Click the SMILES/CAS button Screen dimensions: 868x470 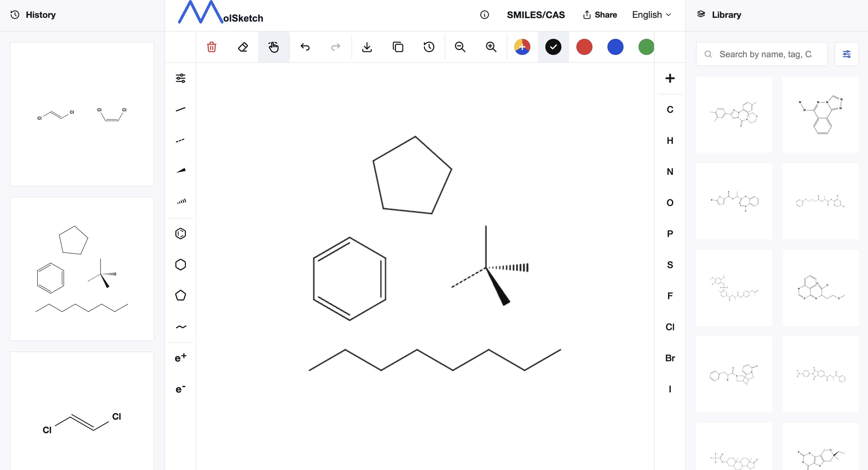pyautogui.click(x=536, y=15)
